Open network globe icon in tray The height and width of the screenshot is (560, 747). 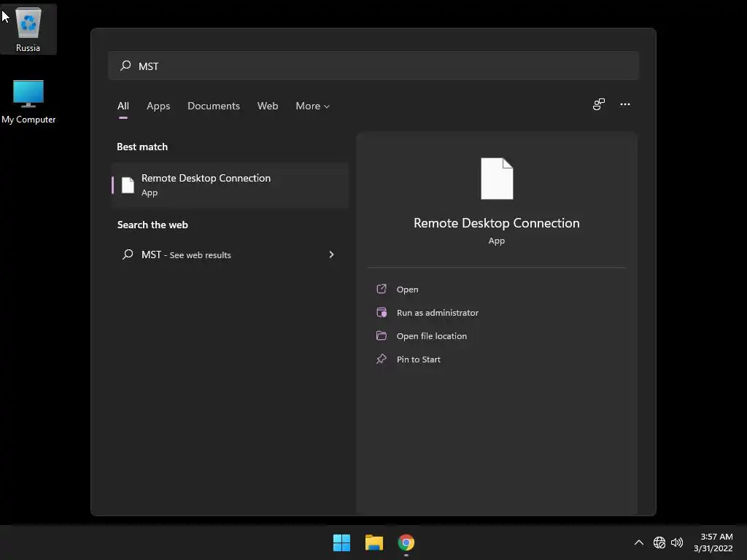(x=659, y=542)
